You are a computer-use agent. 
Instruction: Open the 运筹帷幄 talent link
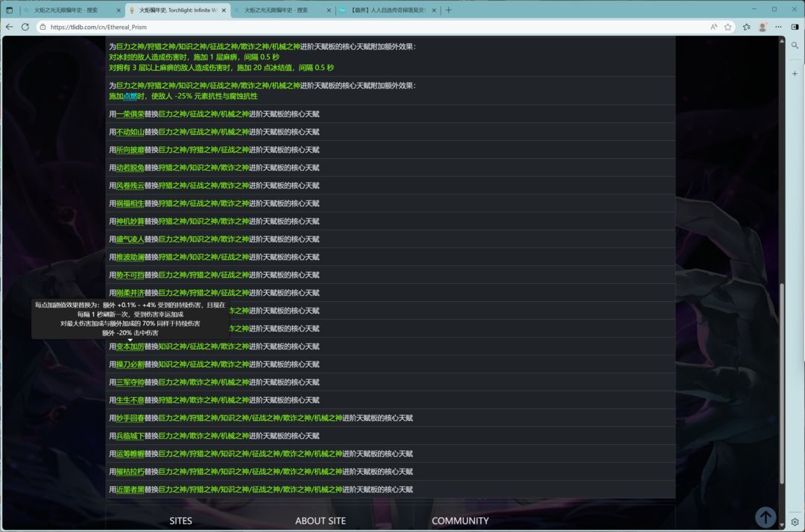tap(130, 454)
